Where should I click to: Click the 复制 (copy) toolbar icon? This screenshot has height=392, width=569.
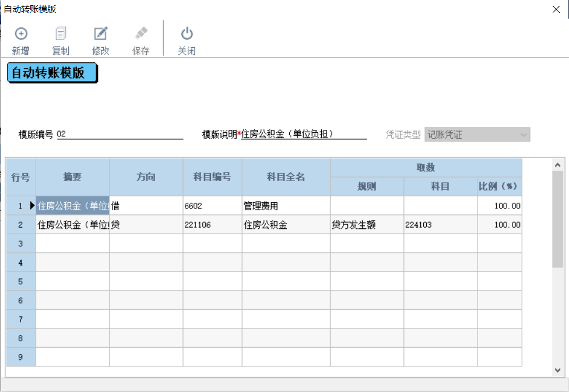pyautogui.click(x=61, y=34)
